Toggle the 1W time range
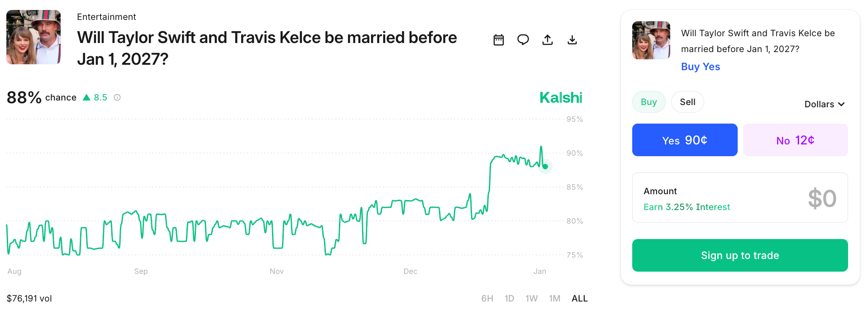The image size is (868, 316). 531,298
